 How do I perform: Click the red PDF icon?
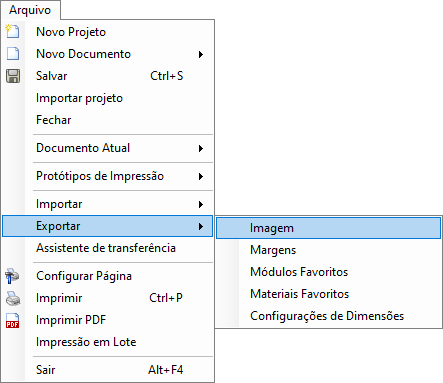pyautogui.click(x=13, y=321)
